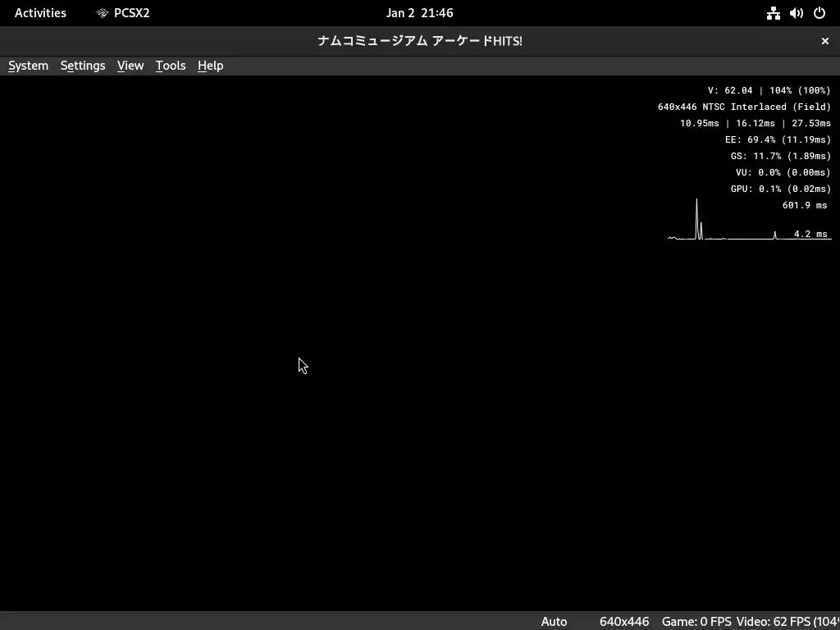Viewport: 840px width, 630px height.
Task: Click the 'GPU: 0.1% (0.02ms)' stat
Action: tap(781, 189)
